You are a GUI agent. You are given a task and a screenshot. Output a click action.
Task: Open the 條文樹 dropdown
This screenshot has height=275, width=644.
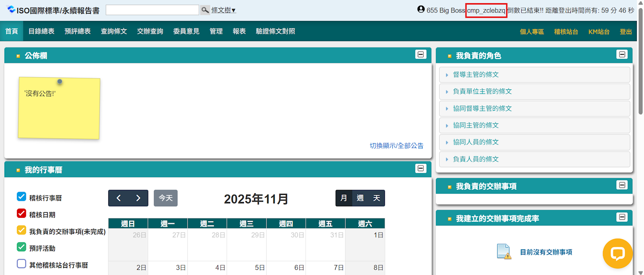[223, 10]
